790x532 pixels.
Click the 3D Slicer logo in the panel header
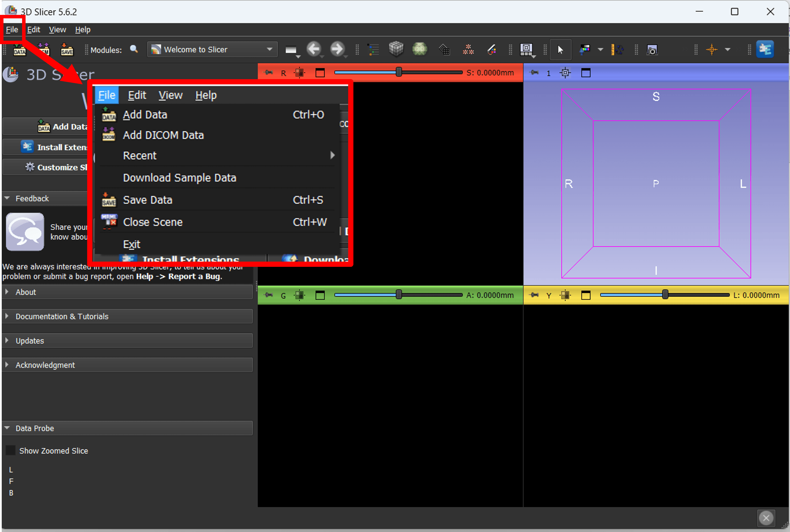pyautogui.click(x=11, y=74)
